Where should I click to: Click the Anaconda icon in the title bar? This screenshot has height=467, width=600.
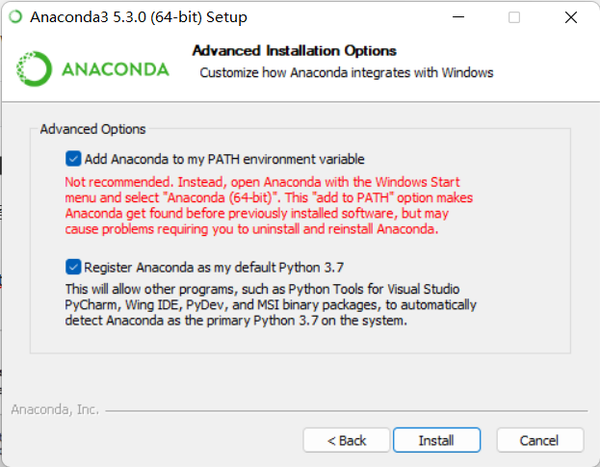[16, 18]
